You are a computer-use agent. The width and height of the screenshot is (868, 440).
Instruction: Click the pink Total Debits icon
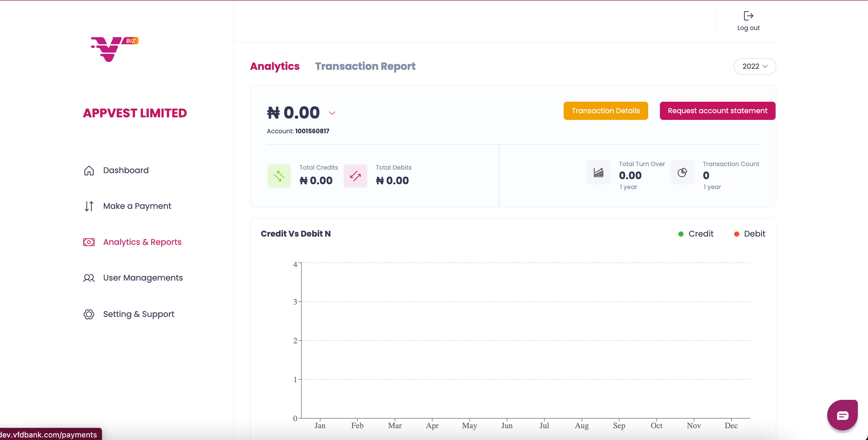pyautogui.click(x=355, y=176)
